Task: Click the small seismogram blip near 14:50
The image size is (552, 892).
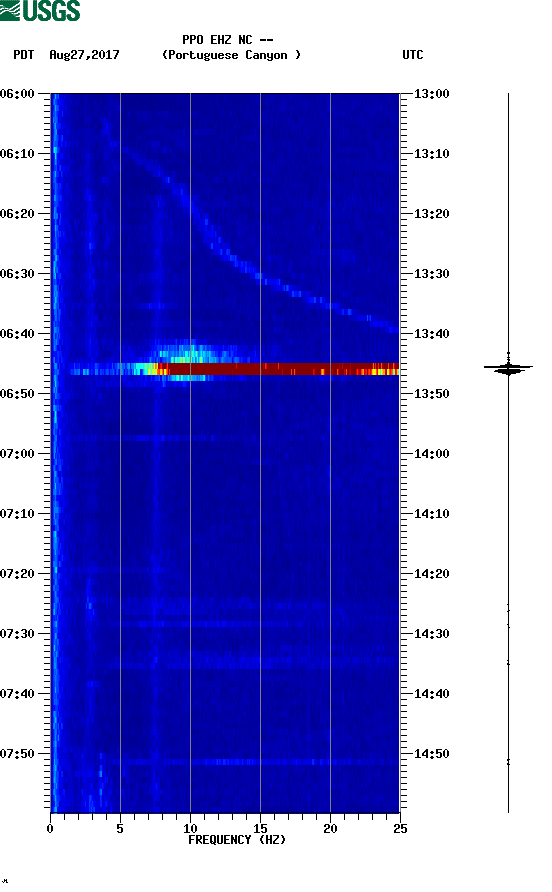Action: [508, 761]
